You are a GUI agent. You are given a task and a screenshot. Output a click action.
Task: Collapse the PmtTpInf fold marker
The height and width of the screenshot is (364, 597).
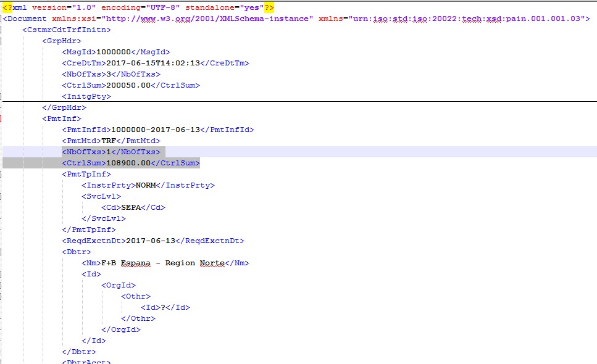point(1,174)
